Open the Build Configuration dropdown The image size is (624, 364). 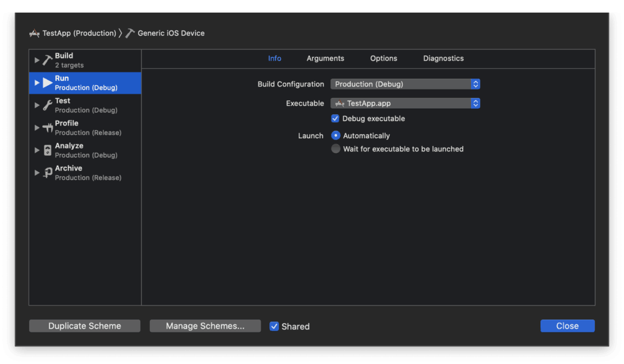(x=405, y=84)
